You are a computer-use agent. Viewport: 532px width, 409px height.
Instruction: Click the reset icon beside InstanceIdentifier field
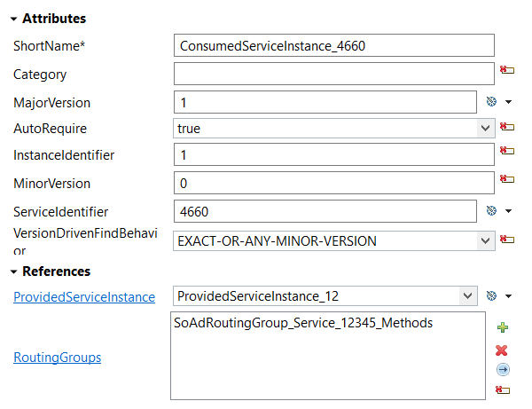pos(507,150)
